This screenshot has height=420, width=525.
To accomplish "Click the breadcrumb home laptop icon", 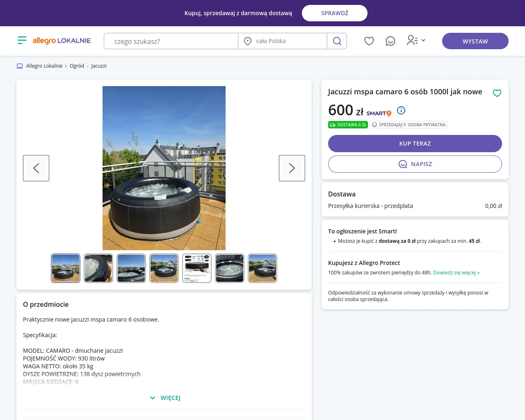I will tap(20, 66).
